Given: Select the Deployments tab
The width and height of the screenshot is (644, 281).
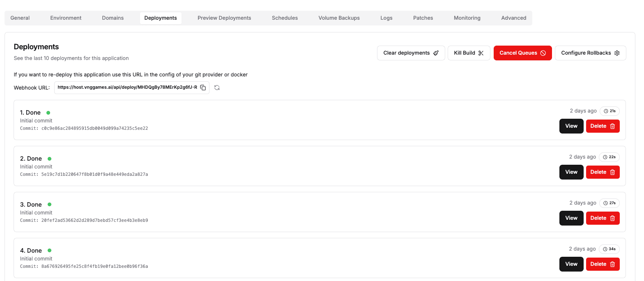Looking at the screenshot, I should (161, 18).
